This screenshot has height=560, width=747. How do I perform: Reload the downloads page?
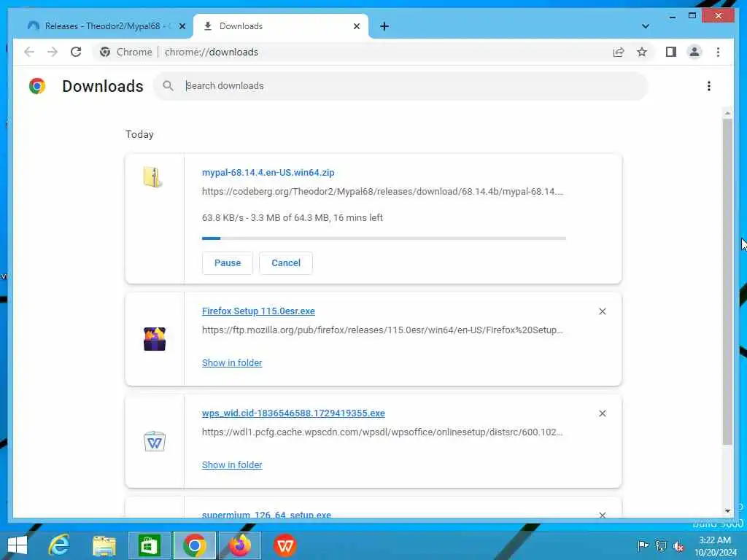point(76,52)
